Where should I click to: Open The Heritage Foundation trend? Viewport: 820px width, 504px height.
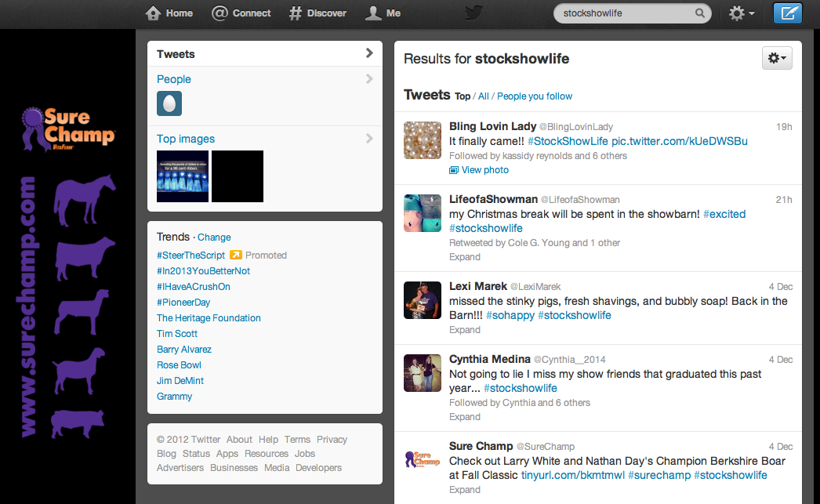coord(209,318)
